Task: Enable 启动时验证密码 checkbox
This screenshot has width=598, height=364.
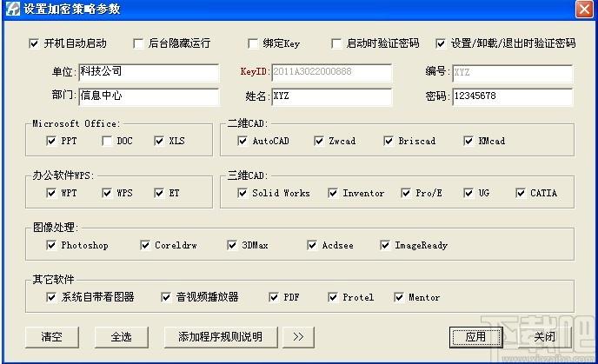Action: click(336, 43)
